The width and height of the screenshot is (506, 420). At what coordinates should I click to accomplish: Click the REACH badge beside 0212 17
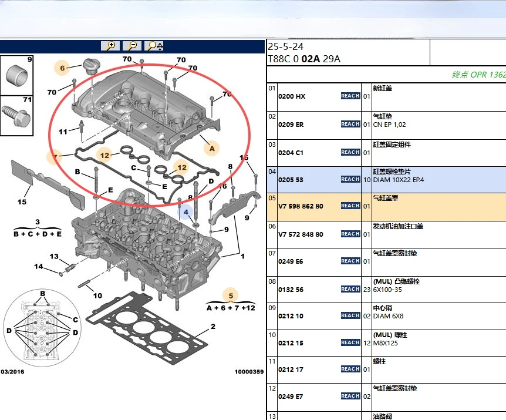tap(350, 369)
